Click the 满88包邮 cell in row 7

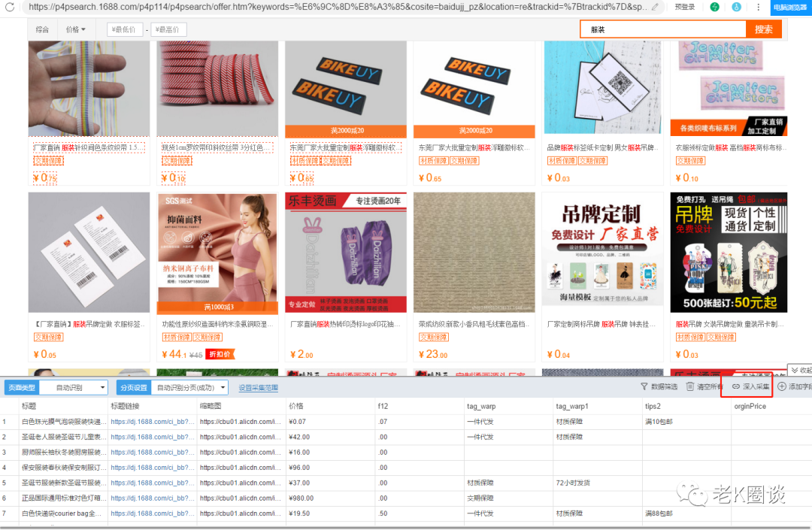659,513
